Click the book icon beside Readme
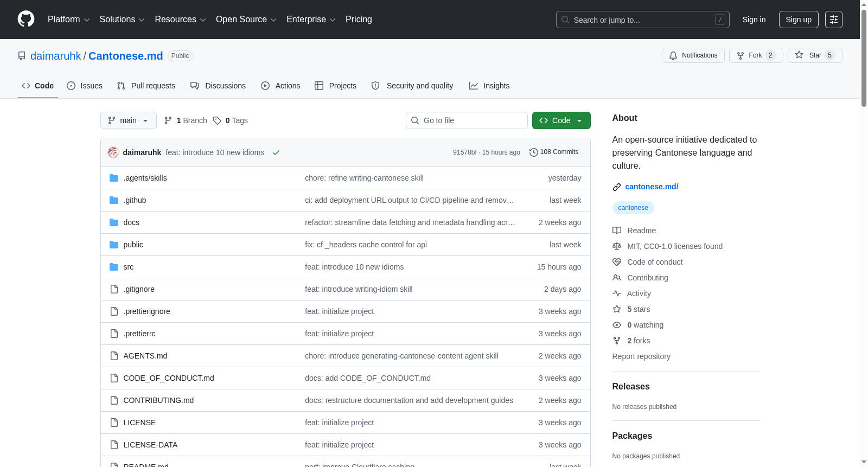This screenshot has width=868, height=467. point(617,231)
